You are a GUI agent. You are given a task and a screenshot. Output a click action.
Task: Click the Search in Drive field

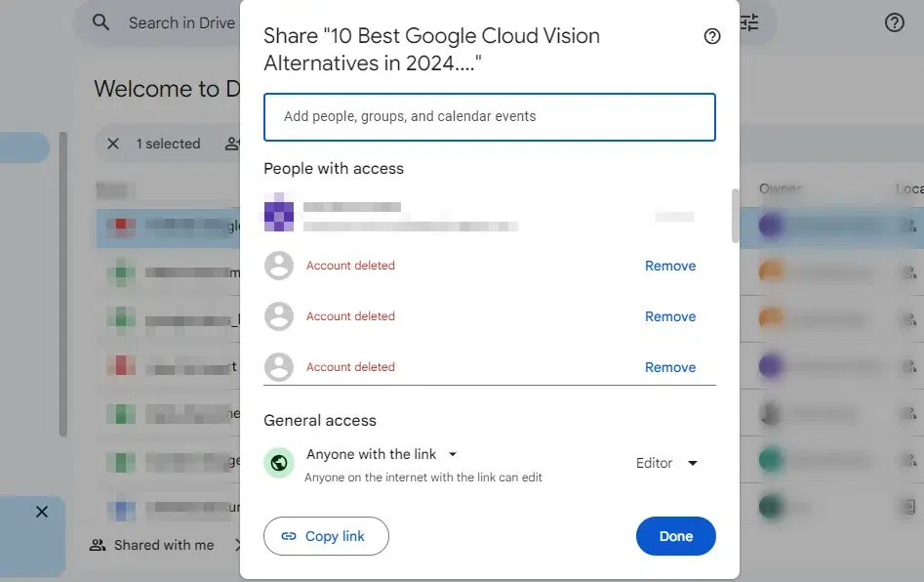tap(181, 23)
